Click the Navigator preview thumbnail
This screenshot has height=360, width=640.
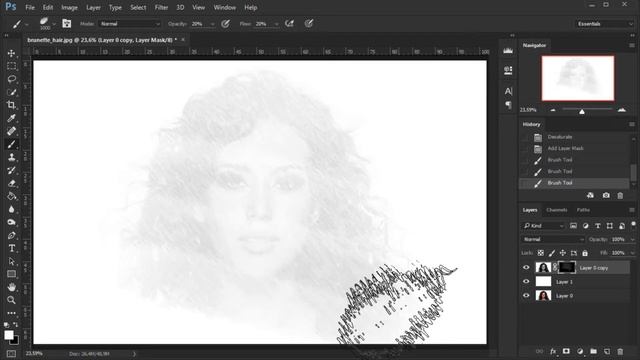pyautogui.click(x=578, y=78)
